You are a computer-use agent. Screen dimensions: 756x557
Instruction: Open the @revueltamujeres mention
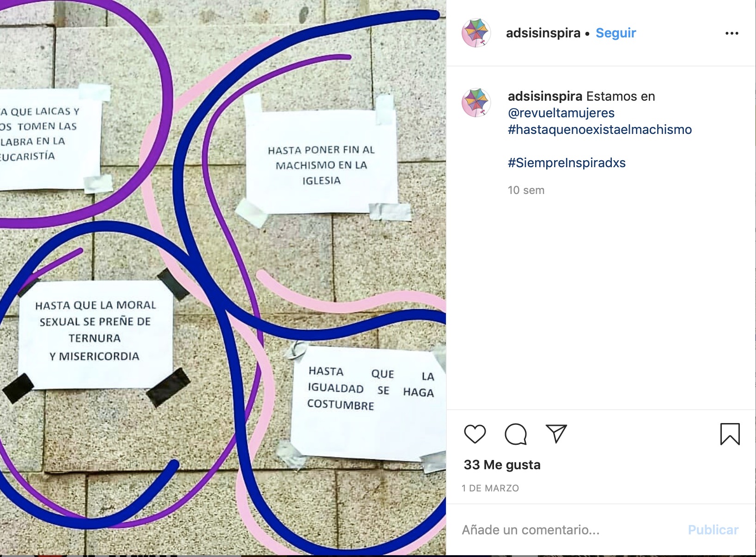(x=561, y=113)
